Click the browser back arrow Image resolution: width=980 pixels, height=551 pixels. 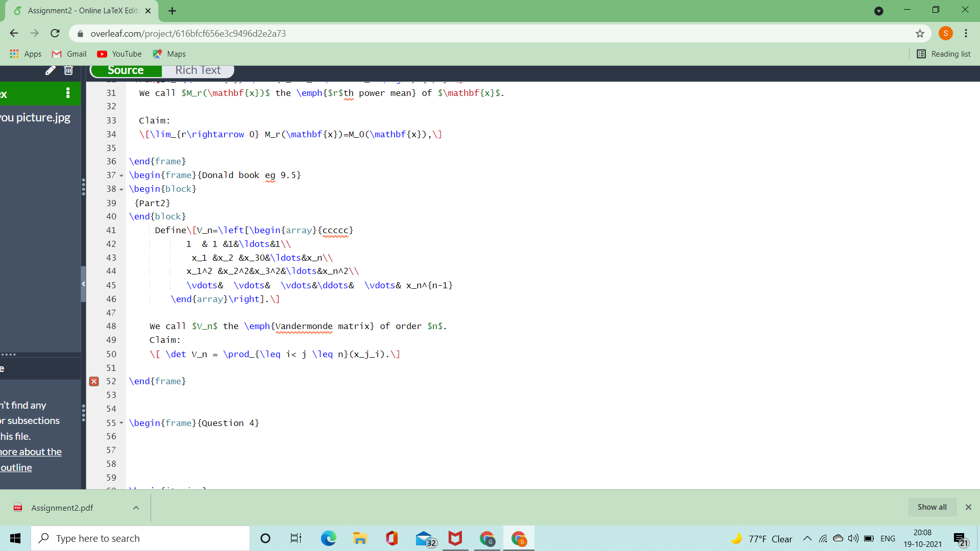(14, 33)
